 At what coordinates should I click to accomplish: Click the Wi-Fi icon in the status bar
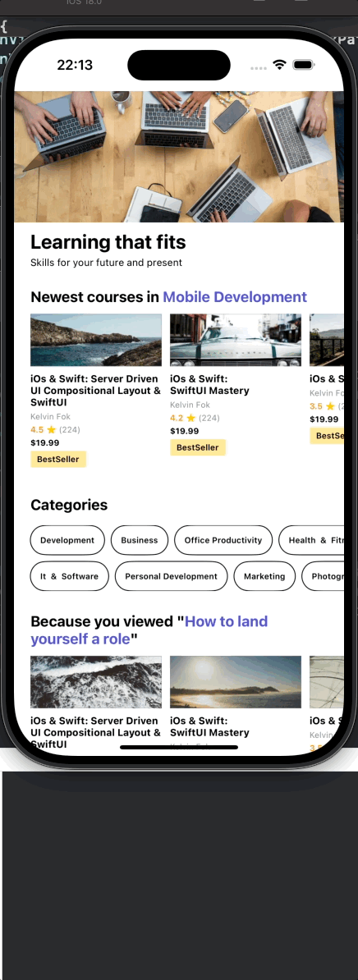click(280, 65)
